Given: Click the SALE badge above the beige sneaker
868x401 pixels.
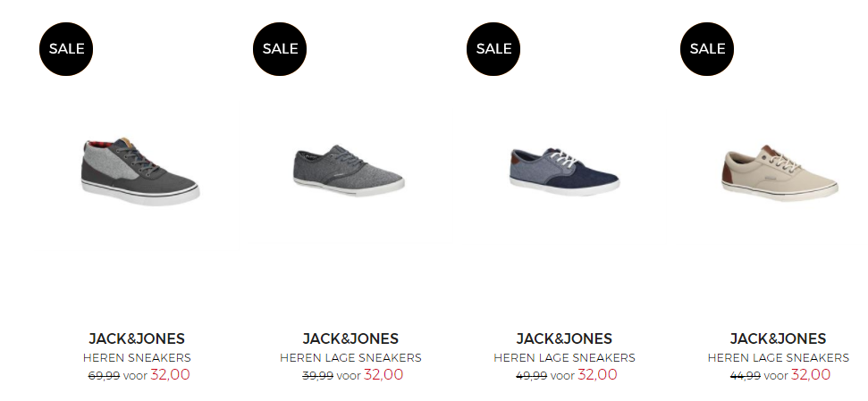Looking at the screenshot, I should click(707, 49).
